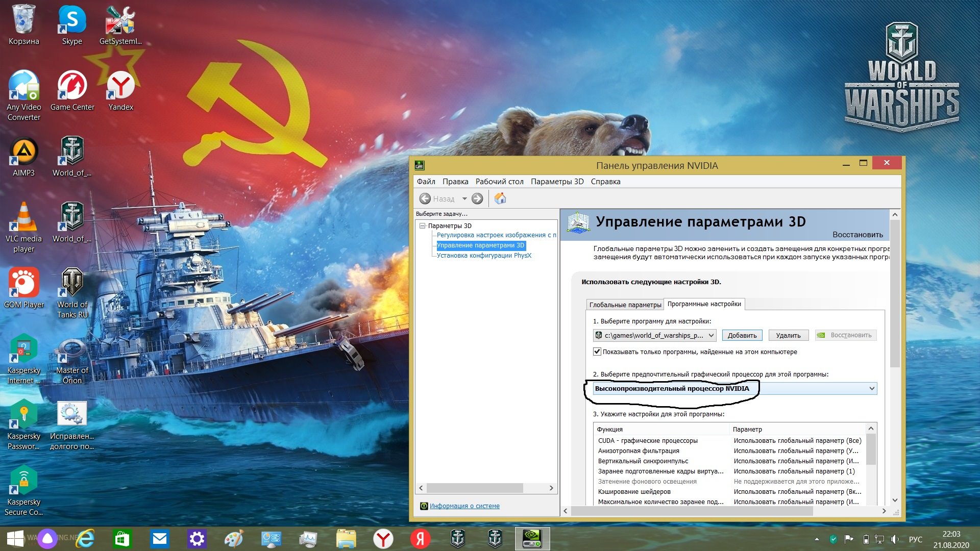Launch Any Video Converter desktop icon
This screenshot has height=551, width=980.
coord(23,95)
